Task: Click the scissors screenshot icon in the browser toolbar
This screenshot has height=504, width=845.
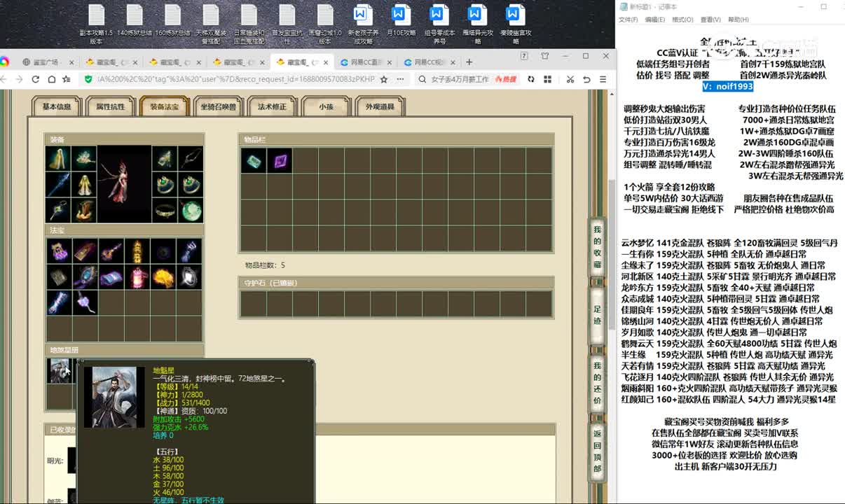Action: (x=570, y=79)
